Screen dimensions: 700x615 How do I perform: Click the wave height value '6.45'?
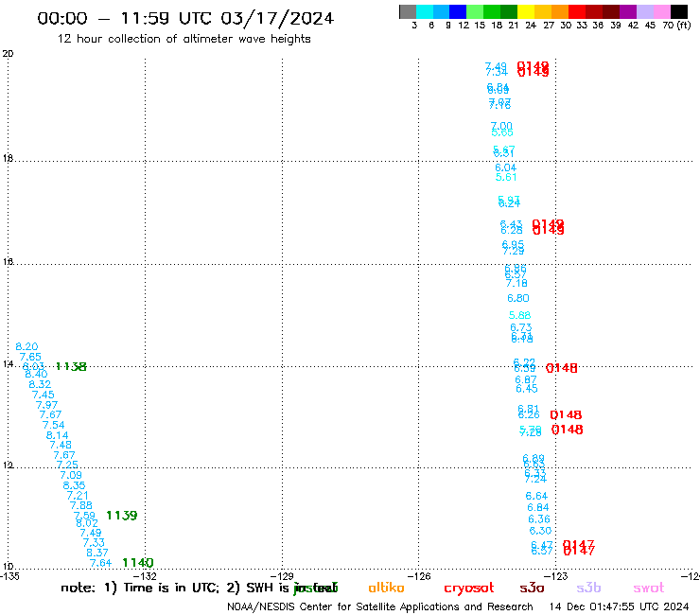click(527, 389)
